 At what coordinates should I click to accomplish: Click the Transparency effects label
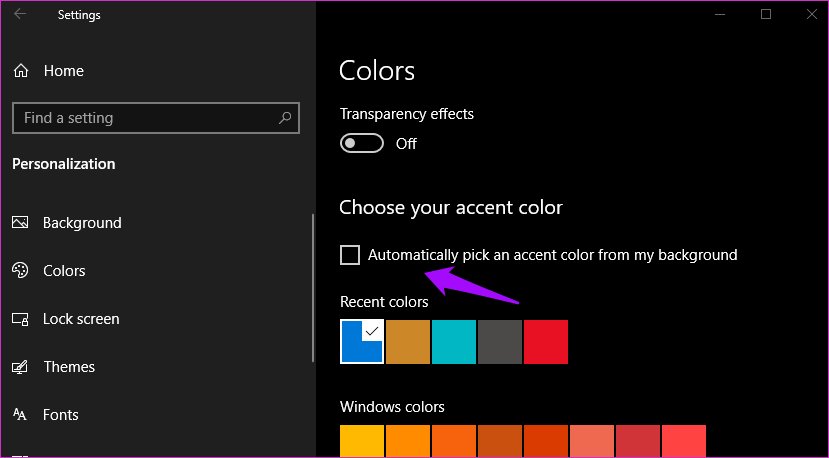coord(406,114)
